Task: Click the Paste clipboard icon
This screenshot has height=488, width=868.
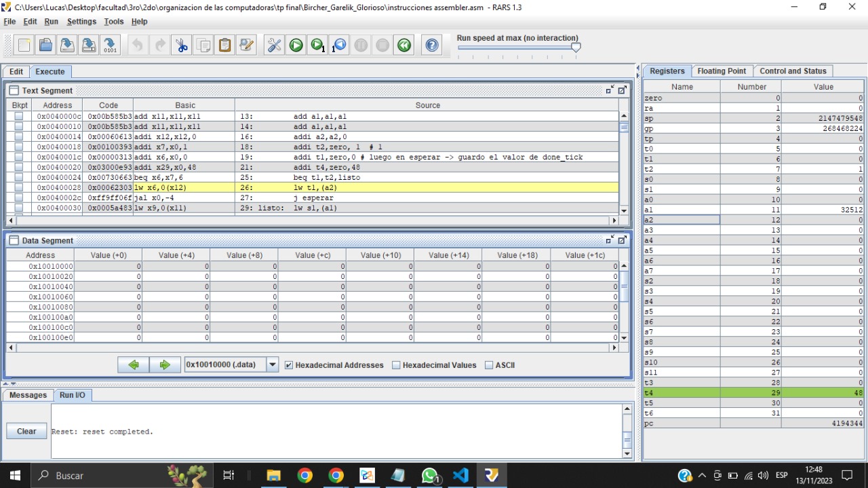Action: pos(224,45)
